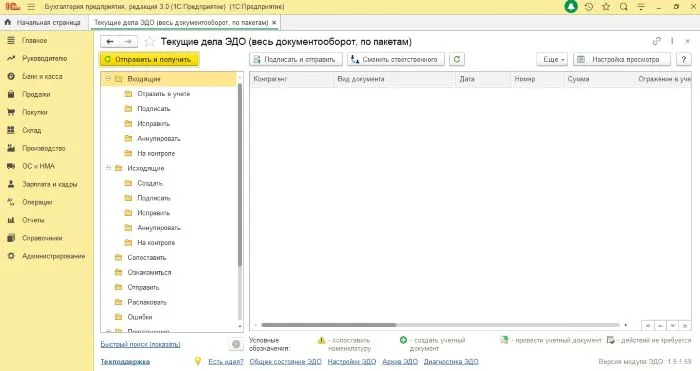Click the light bulb idea icon
This screenshot has width=700, height=371.
(198, 361)
